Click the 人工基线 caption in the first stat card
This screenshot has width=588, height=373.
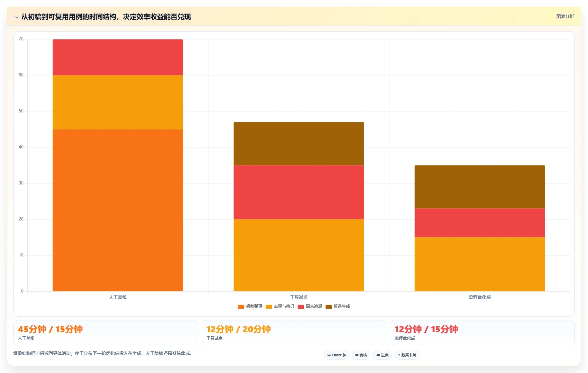pyautogui.click(x=26, y=338)
